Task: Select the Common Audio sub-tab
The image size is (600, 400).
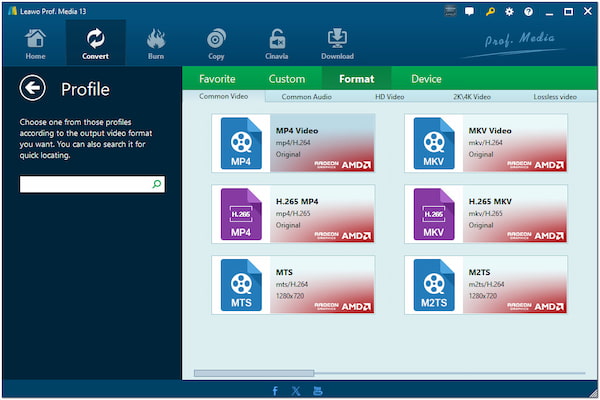Action: pyautogui.click(x=307, y=97)
